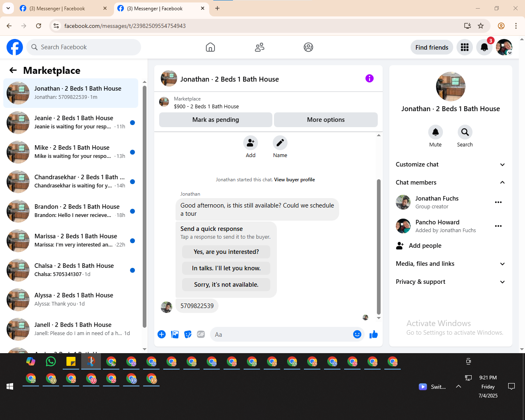Click the Search Facebook field

pyautogui.click(x=84, y=47)
